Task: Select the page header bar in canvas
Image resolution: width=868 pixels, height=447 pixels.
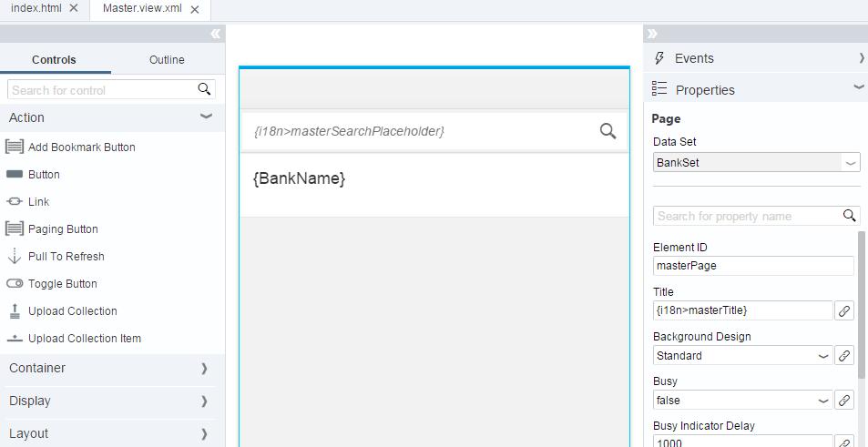Action: tap(434, 89)
